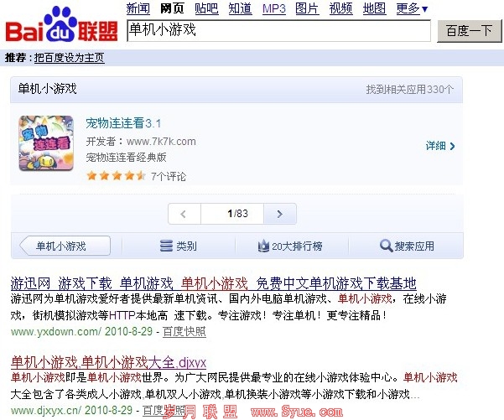Open 百度快照 for yxdown.com result
504x420 pixels.
coord(184,331)
